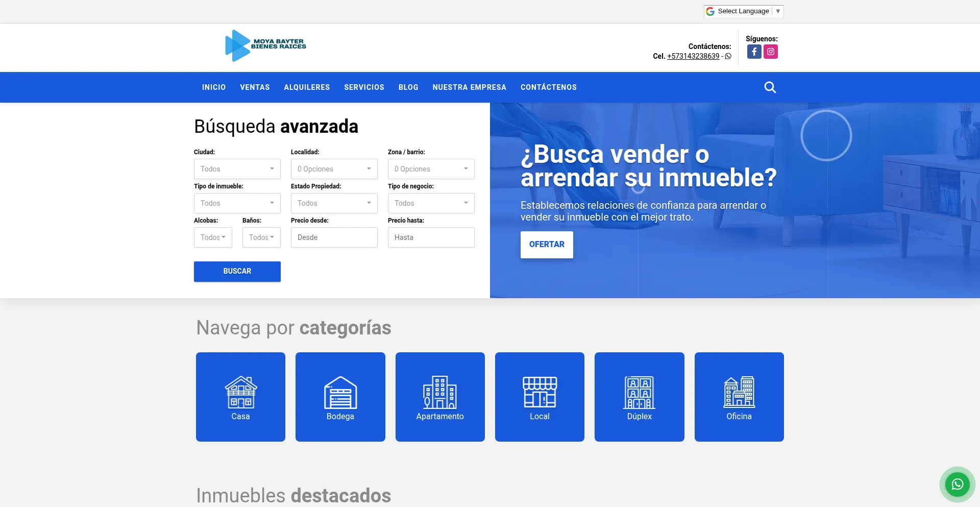Image resolution: width=980 pixels, height=507 pixels.
Task: Open the Facebook page icon
Action: click(754, 52)
